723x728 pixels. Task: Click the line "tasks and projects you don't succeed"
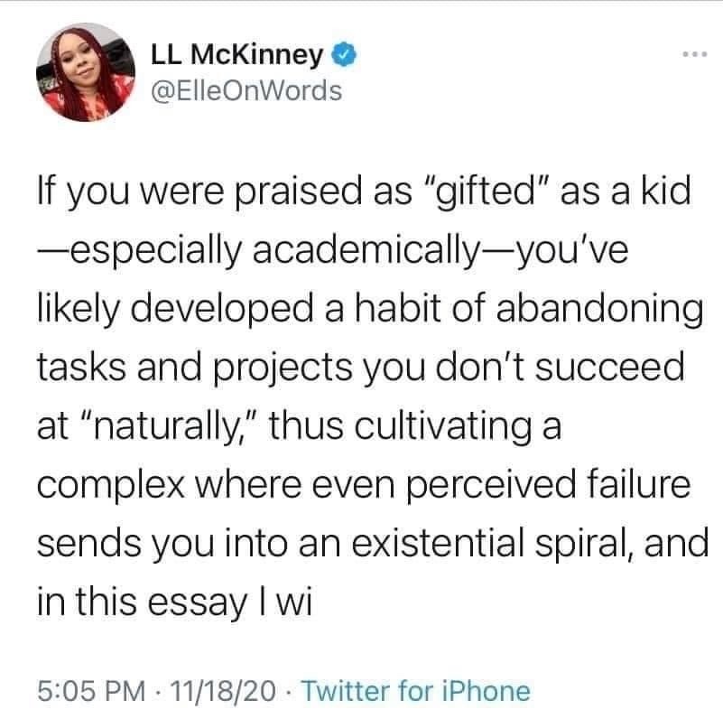click(360, 368)
